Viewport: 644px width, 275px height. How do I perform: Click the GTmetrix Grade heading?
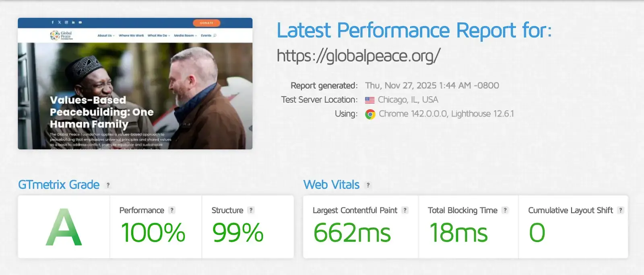click(x=59, y=185)
